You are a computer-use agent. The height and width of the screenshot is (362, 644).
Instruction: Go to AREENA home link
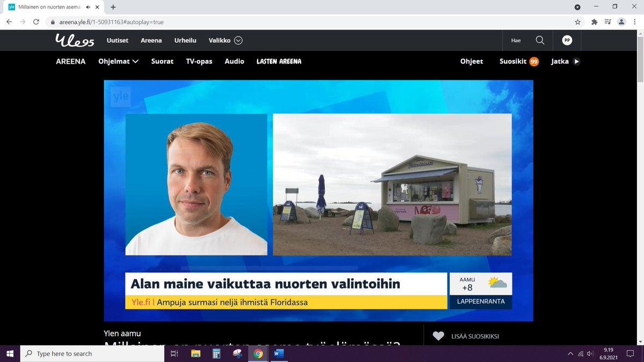pyautogui.click(x=71, y=62)
